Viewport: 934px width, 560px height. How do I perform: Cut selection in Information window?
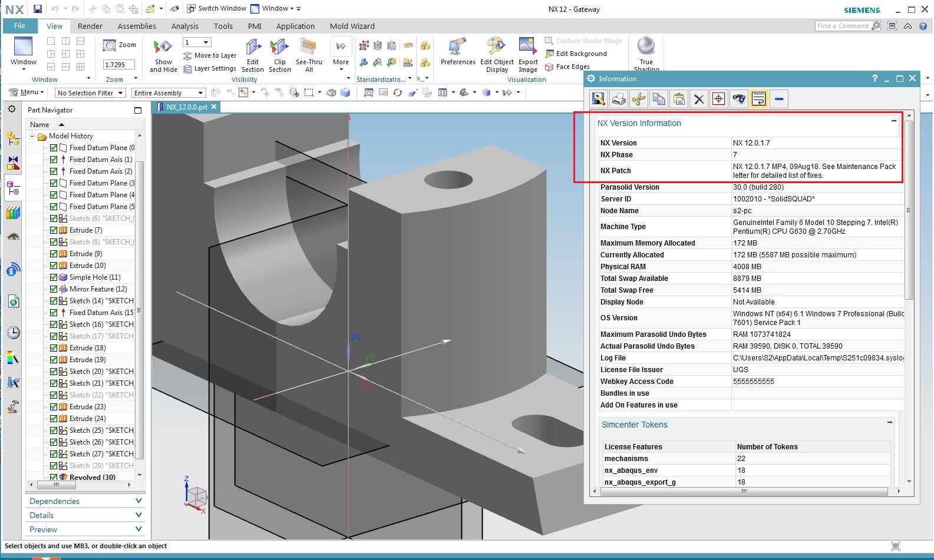click(639, 99)
